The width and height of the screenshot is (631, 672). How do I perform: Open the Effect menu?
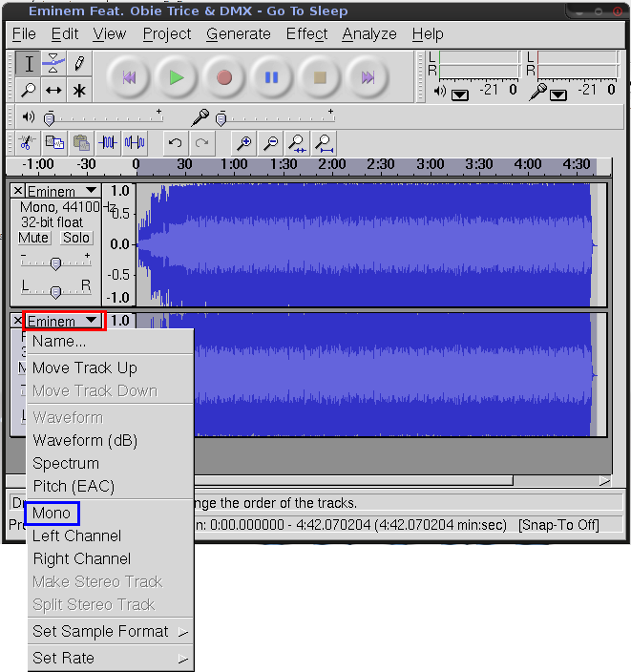point(307,33)
